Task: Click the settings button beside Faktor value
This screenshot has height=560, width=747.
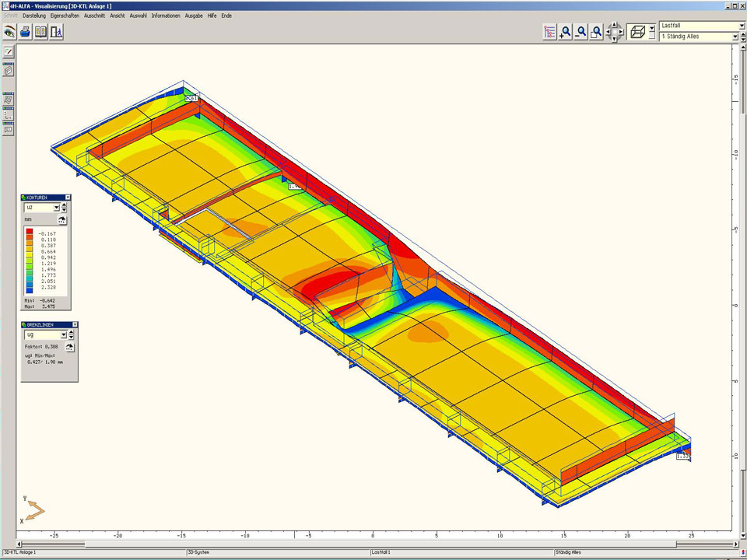Action: pyautogui.click(x=71, y=347)
